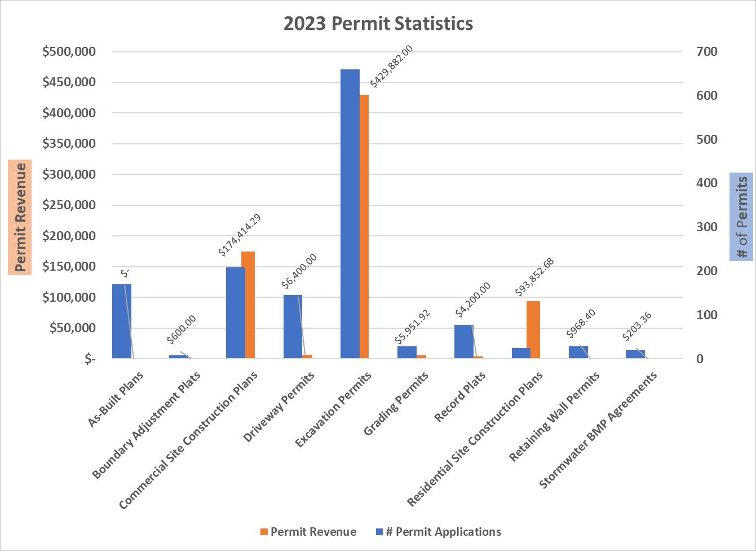Click the blue Commercial Site Construction Plans bar

click(236, 312)
